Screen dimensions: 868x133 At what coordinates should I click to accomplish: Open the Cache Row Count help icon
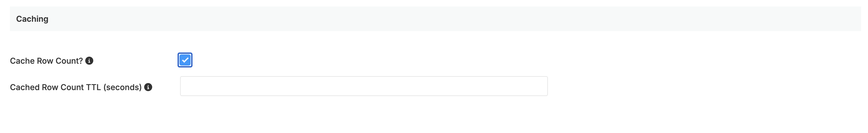[89, 61]
